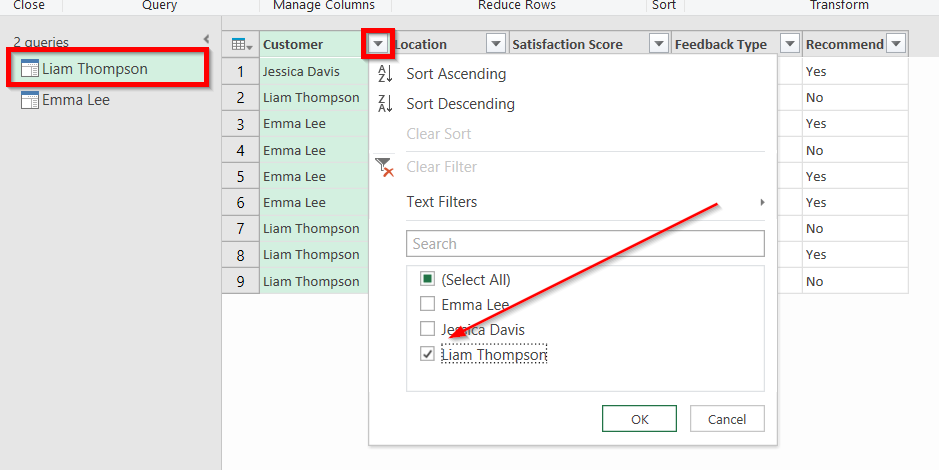Check the Jessica Davis filter checkbox

coord(427,329)
